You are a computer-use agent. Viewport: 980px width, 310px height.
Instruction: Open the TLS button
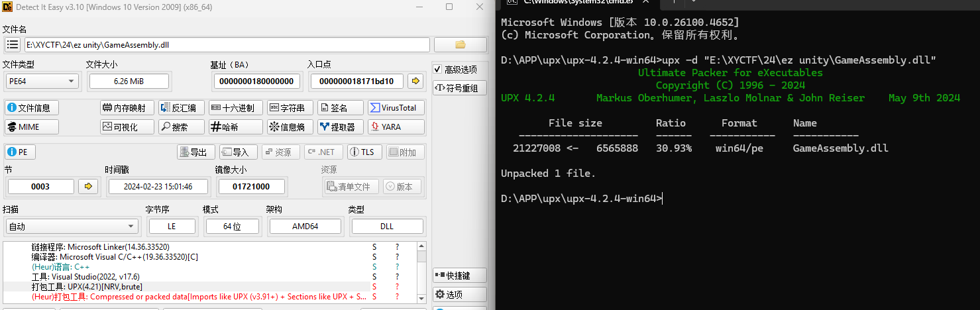coord(364,152)
